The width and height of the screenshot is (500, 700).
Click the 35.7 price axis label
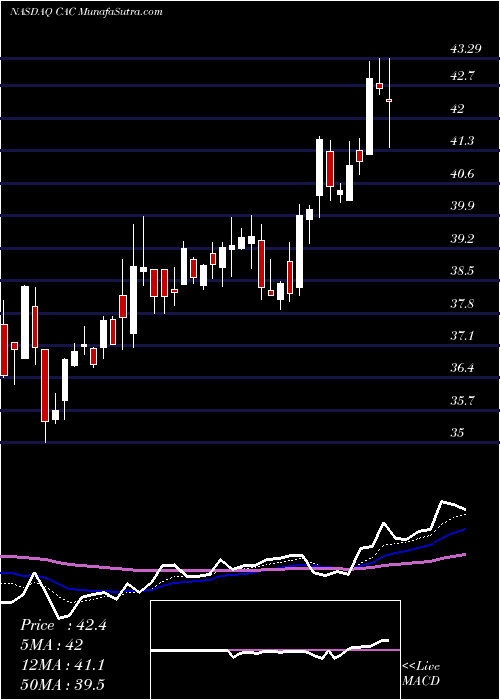click(x=462, y=400)
